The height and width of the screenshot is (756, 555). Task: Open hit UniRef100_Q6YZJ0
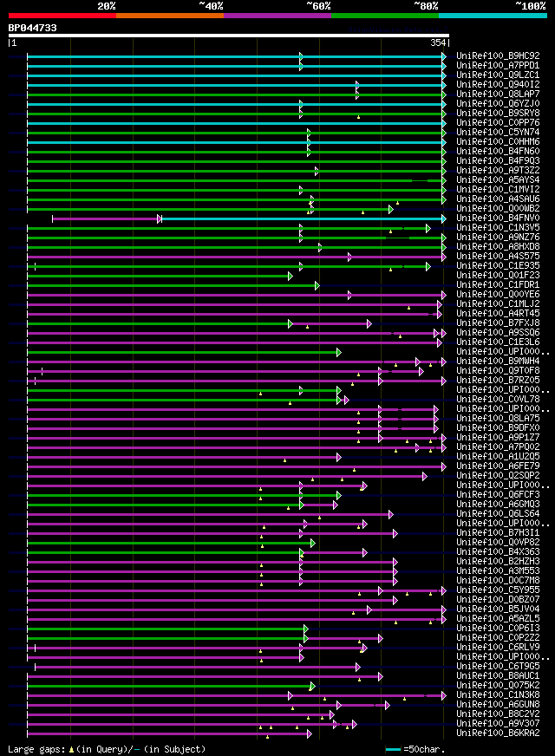tap(498, 104)
